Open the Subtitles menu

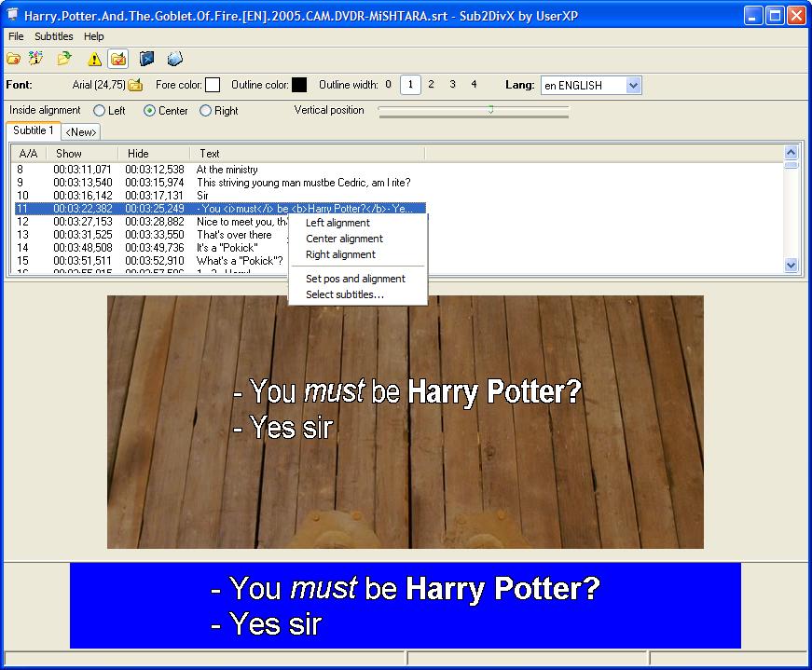click(54, 36)
